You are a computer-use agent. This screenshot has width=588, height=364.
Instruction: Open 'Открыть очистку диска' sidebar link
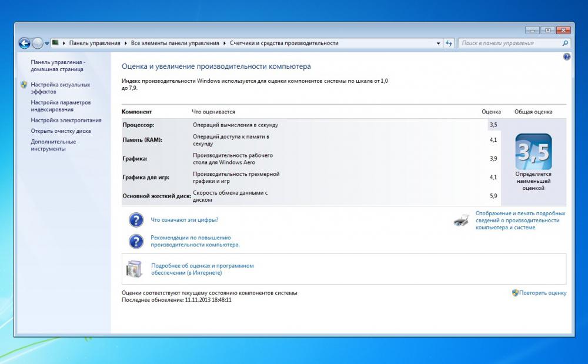61,131
